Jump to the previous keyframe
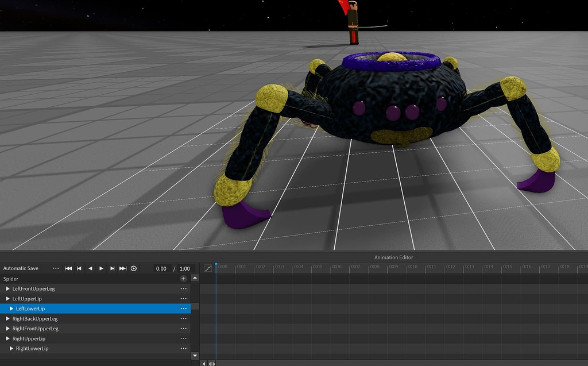The height and width of the screenshot is (366, 588). point(79,268)
